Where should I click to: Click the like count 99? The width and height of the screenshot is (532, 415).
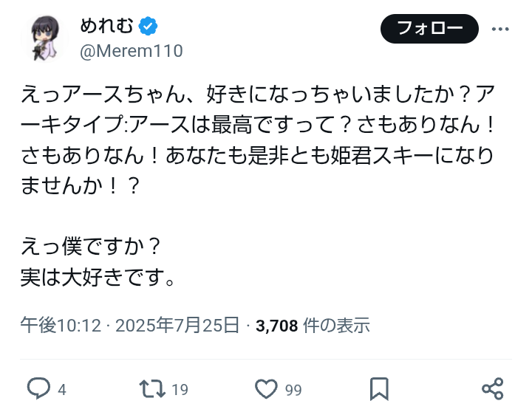tap(293, 390)
